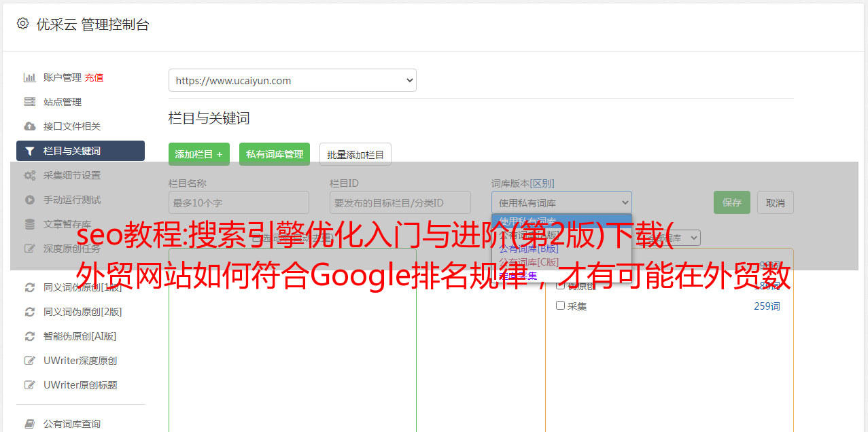Image resolution: width=868 pixels, height=432 pixels.
Task: Choose 公有词库[B版] from the dropdown list
Action: pyautogui.click(x=529, y=249)
